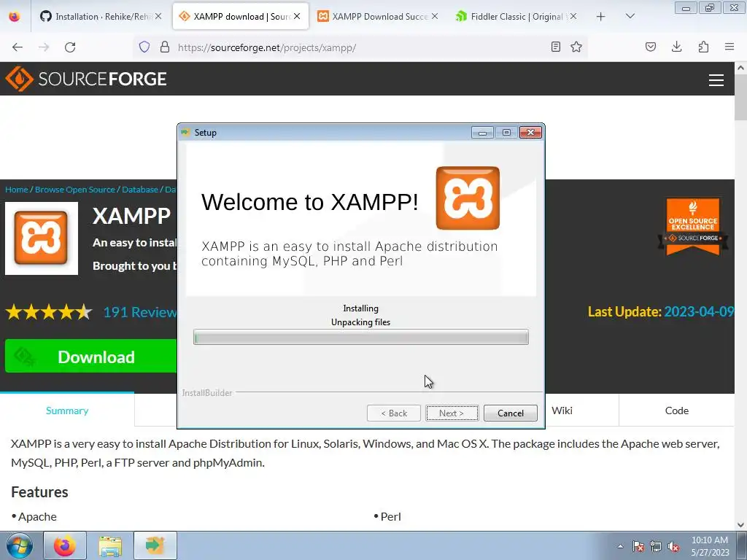Open the SourceForge hamburger menu

click(x=716, y=80)
